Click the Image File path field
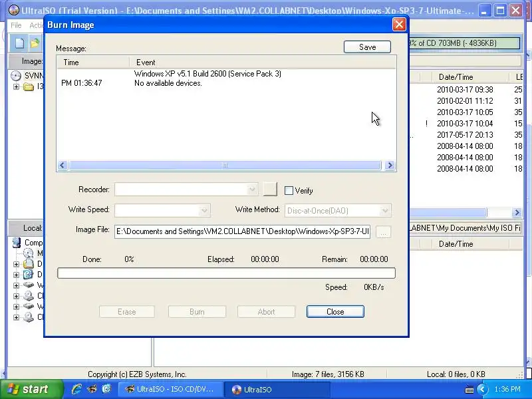 tap(242, 231)
